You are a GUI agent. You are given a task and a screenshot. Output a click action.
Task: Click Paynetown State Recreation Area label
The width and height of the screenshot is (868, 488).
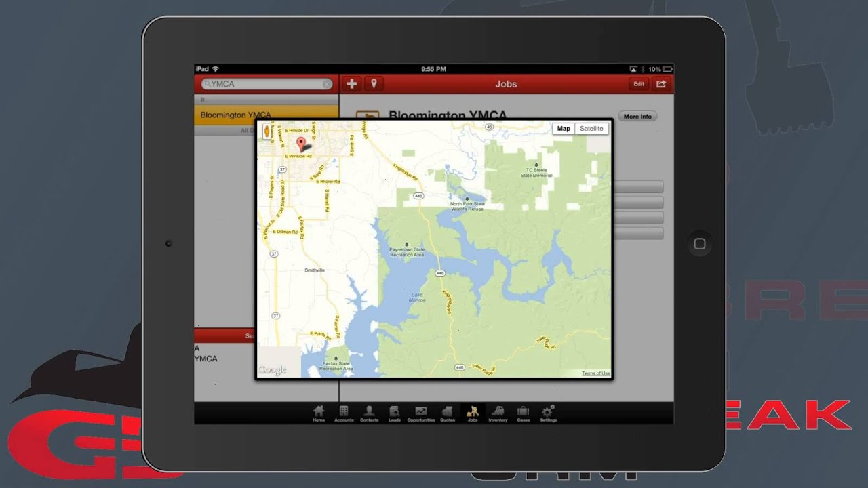[407, 252]
